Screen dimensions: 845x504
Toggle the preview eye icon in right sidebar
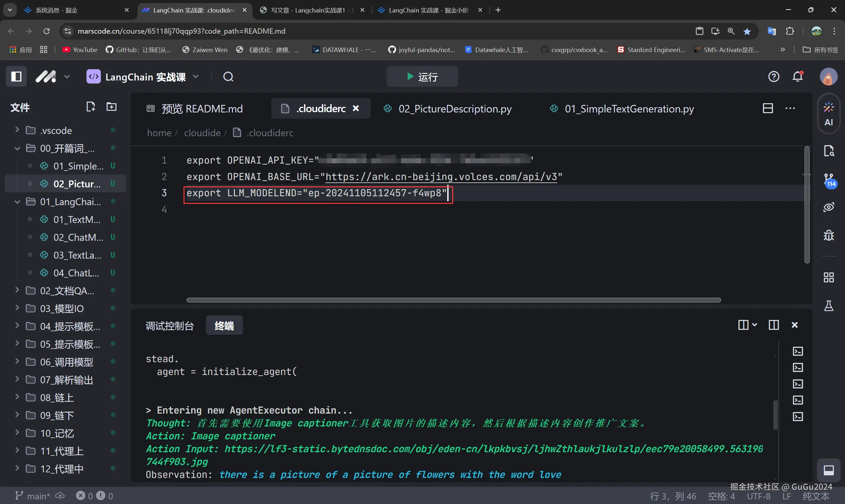(829, 207)
